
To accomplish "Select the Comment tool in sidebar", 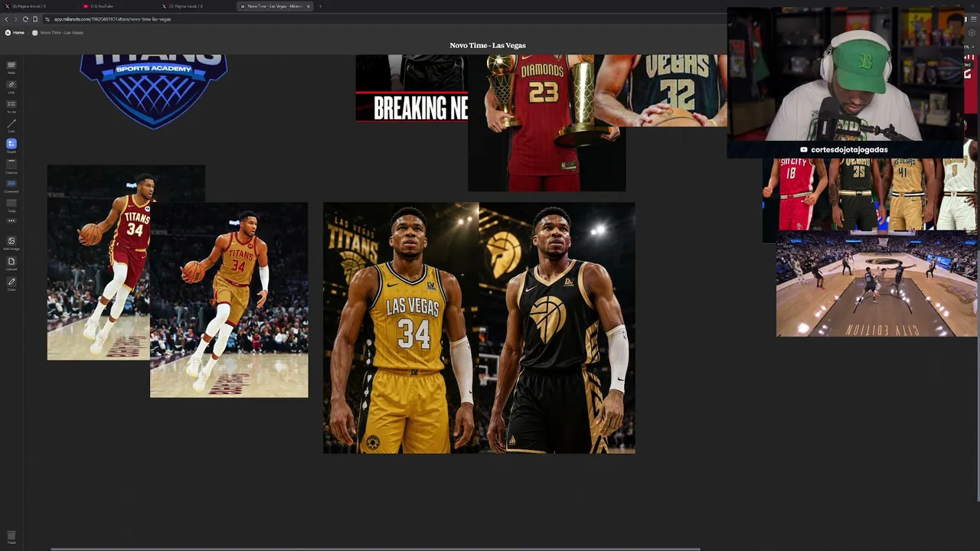I will click(x=11, y=184).
